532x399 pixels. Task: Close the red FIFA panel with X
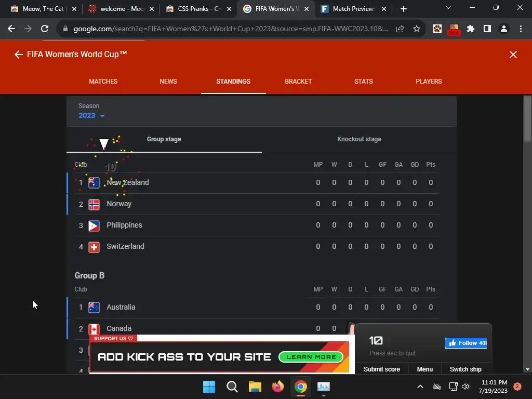pyautogui.click(x=513, y=55)
